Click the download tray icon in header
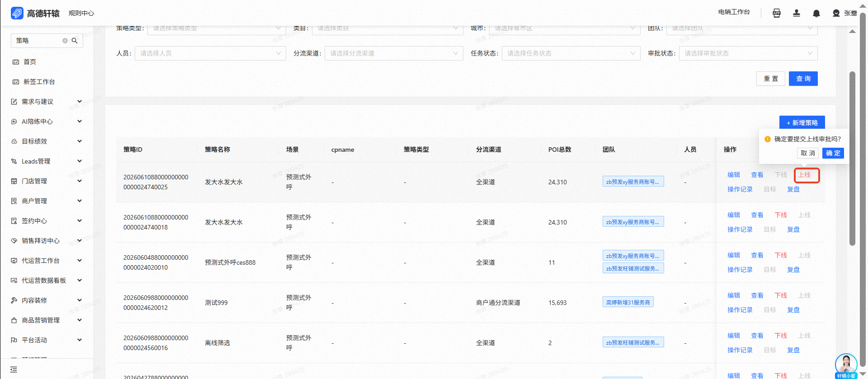Image resolution: width=868 pixels, height=379 pixels. pos(797,13)
